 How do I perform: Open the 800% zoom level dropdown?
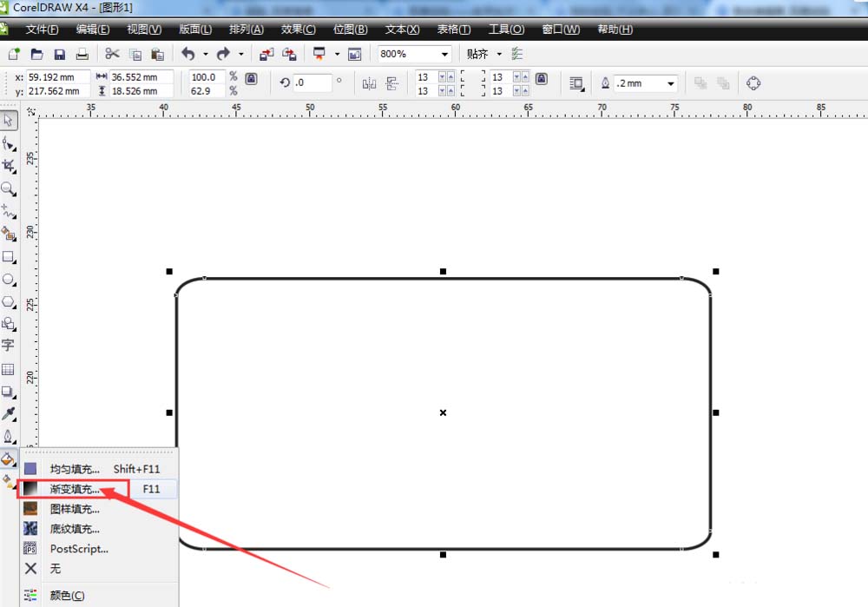[445, 54]
